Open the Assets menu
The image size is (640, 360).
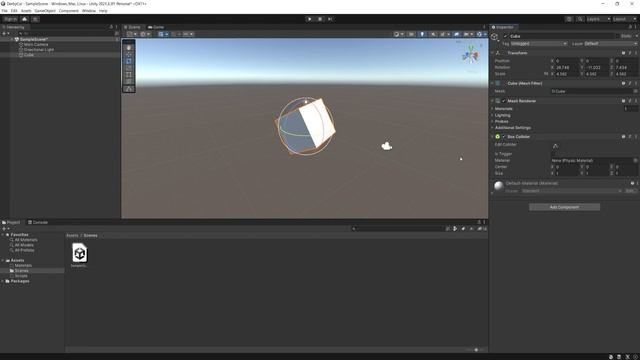pyautogui.click(x=26, y=11)
